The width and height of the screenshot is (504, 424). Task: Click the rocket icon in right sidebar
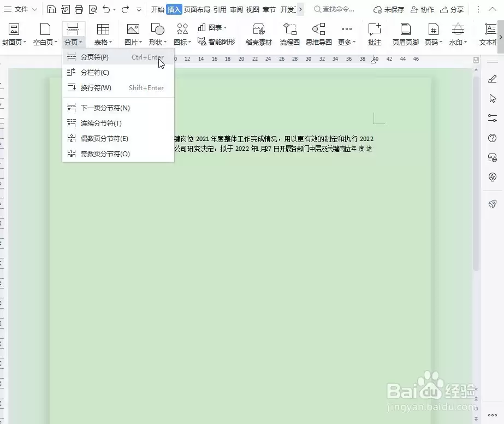(493, 204)
